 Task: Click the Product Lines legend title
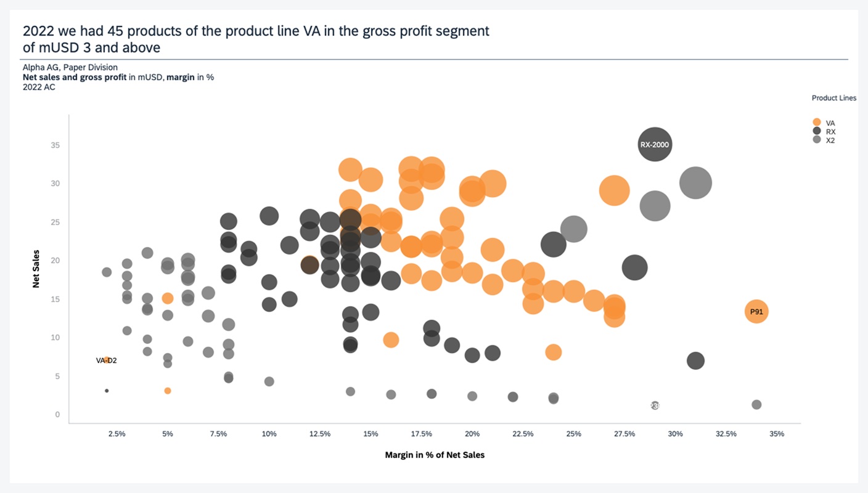833,98
